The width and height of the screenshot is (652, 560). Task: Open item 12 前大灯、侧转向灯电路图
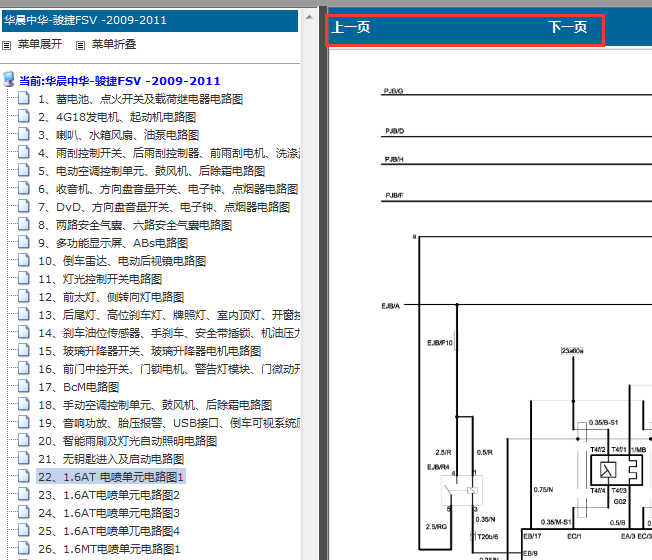click(x=111, y=297)
